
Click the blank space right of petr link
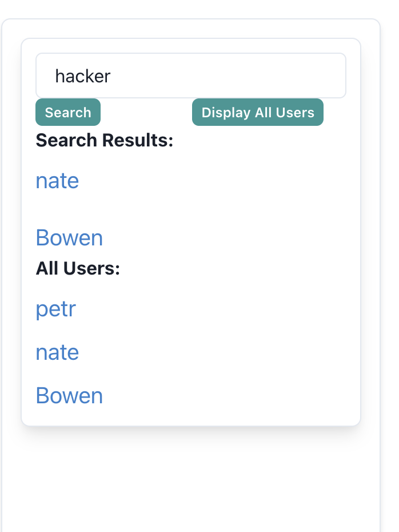point(211,309)
